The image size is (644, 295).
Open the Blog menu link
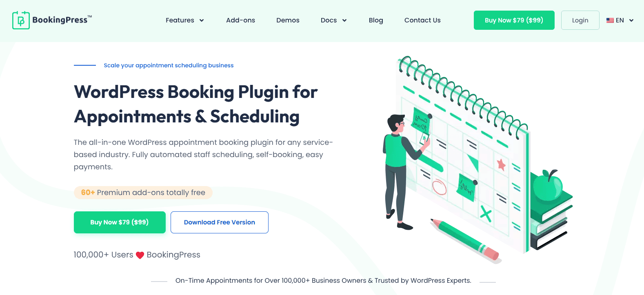[376, 20]
